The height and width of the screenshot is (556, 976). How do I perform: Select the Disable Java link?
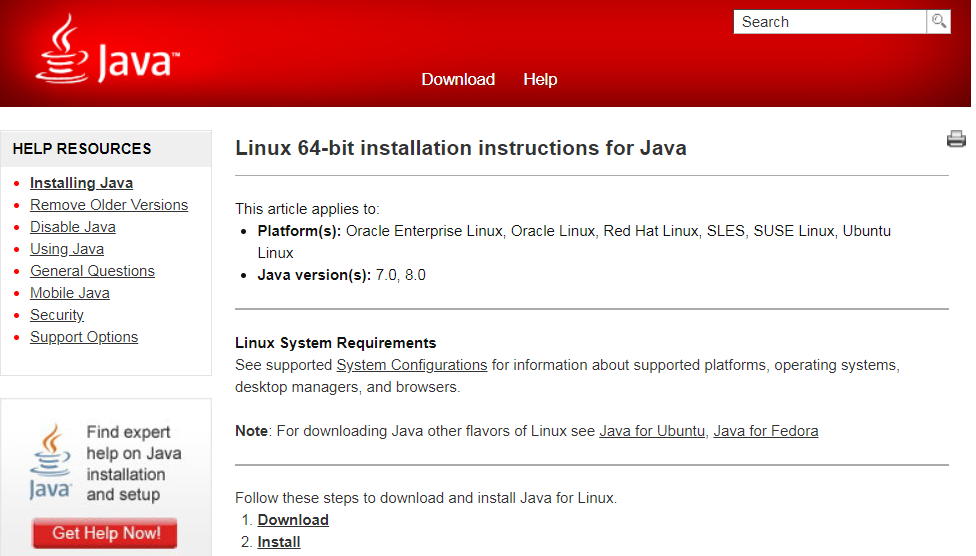pyautogui.click(x=73, y=227)
